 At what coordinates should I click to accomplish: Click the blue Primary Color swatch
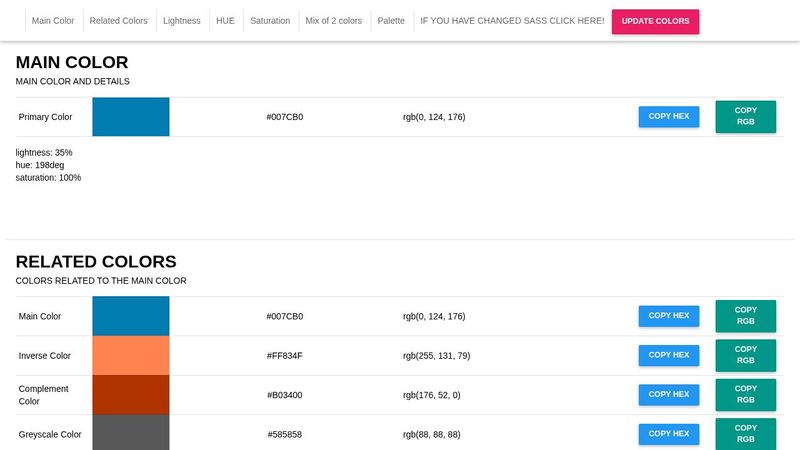point(131,117)
